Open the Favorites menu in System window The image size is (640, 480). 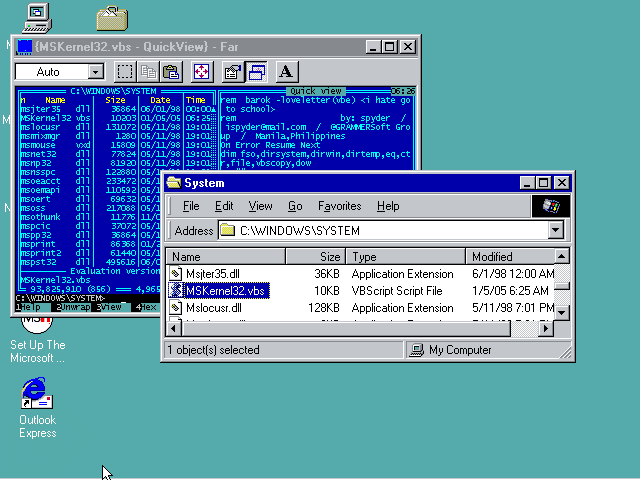pos(340,206)
